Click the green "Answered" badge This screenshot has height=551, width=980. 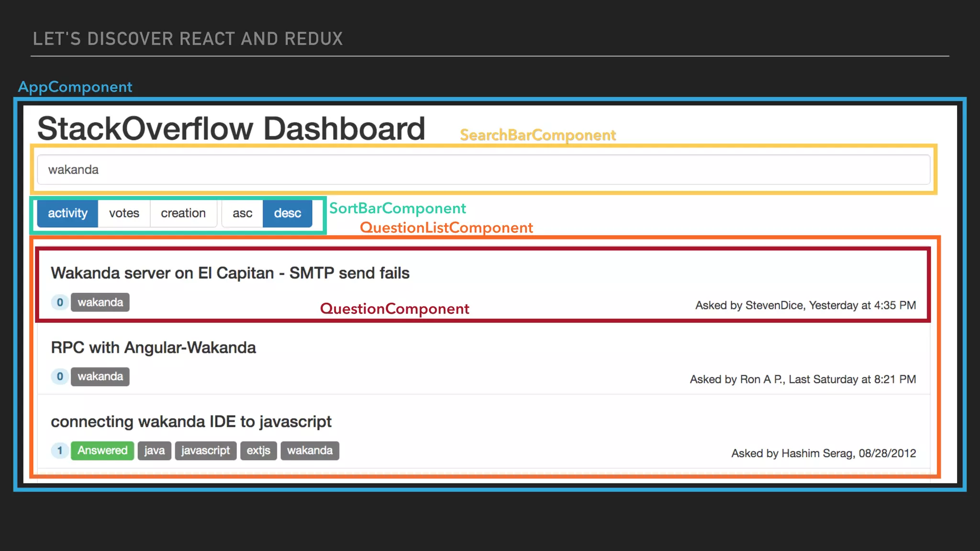click(102, 451)
